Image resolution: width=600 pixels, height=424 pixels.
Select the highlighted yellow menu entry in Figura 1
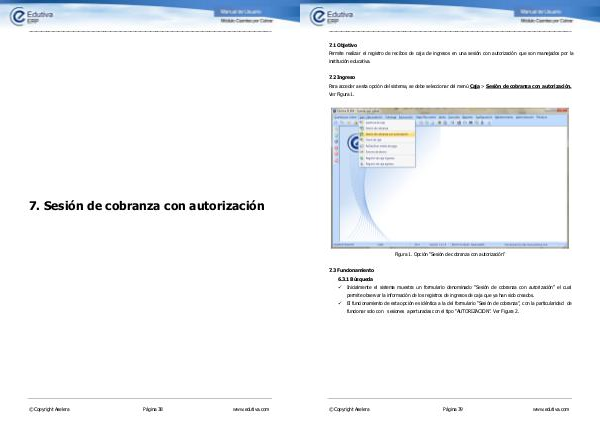click(x=387, y=134)
